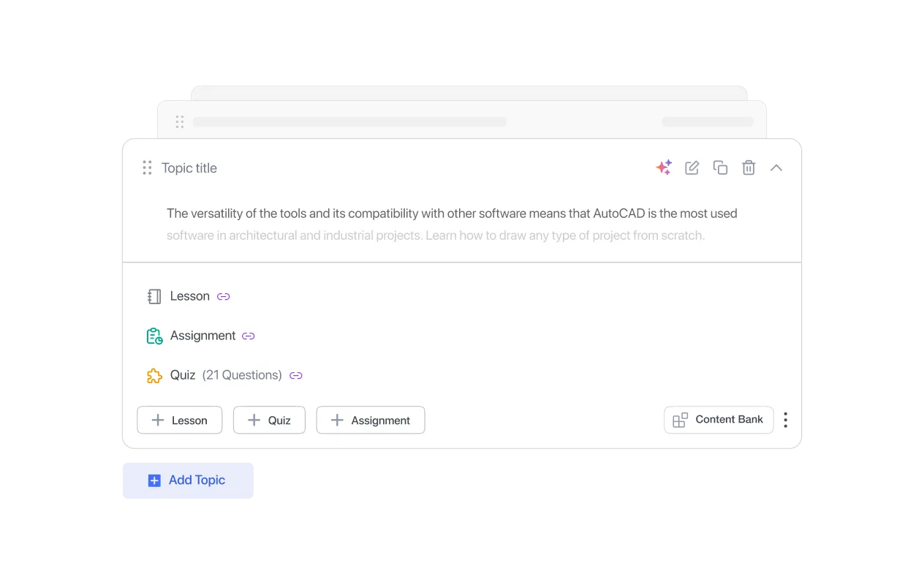Click the edit topic pencil icon
The width and height of the screenshot is (924, 585).
click(692, 167)
